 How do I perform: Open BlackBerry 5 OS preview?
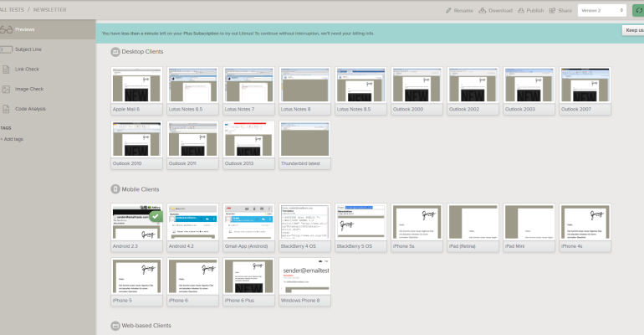click(360, 227)
